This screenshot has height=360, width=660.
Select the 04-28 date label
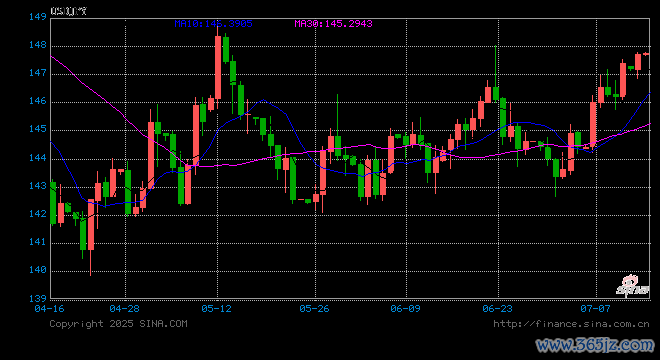[125, 309]
